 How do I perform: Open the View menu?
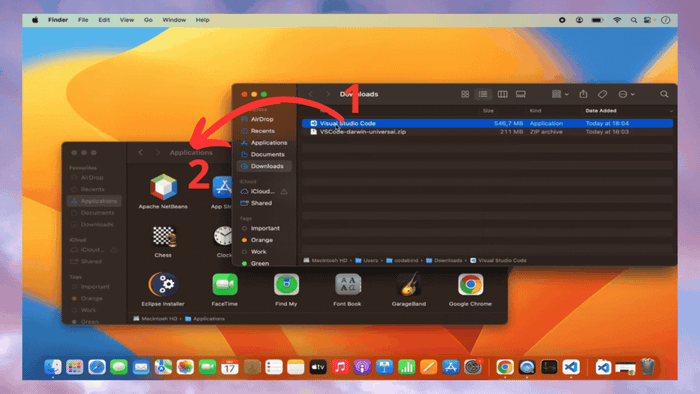127,20
